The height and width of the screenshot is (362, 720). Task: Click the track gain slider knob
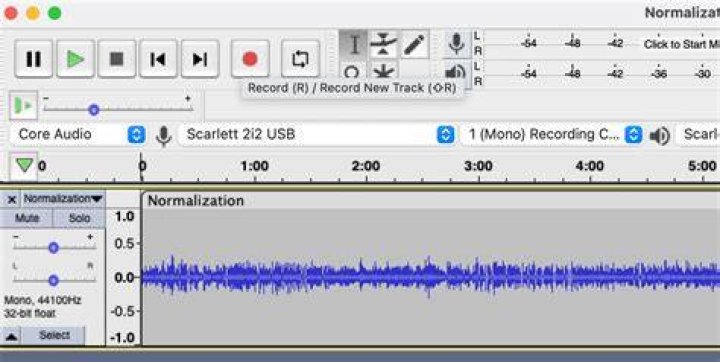pos(54,248)
